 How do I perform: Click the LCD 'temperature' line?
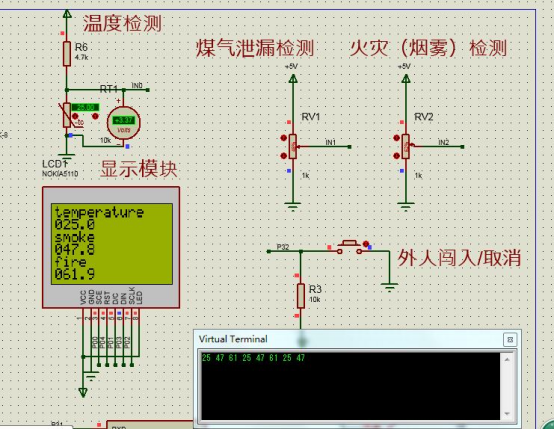99,212
